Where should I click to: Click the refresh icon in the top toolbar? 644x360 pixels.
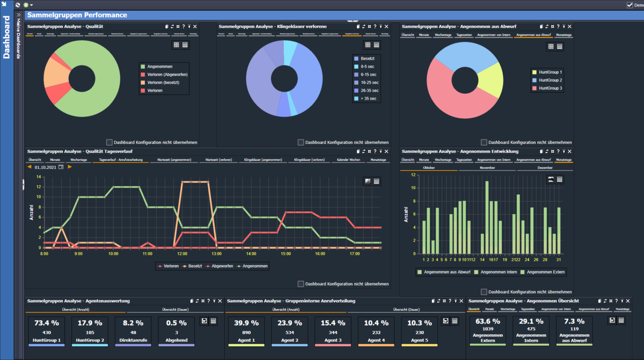coord(18,4)
